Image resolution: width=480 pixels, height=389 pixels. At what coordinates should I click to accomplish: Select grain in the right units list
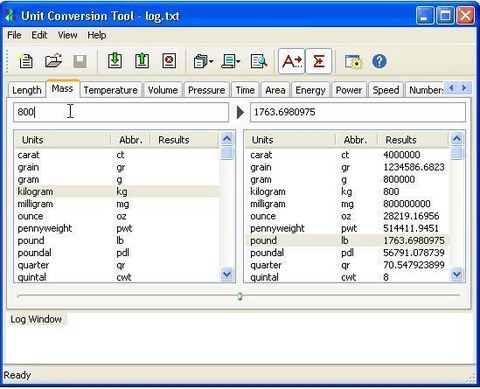coord(347,167)
